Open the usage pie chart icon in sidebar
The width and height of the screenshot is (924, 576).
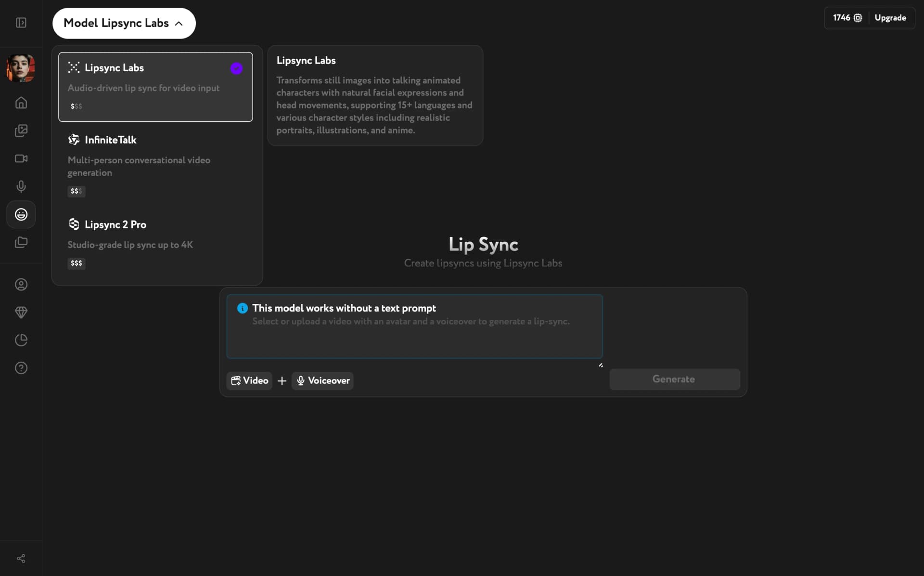point(21,340)
